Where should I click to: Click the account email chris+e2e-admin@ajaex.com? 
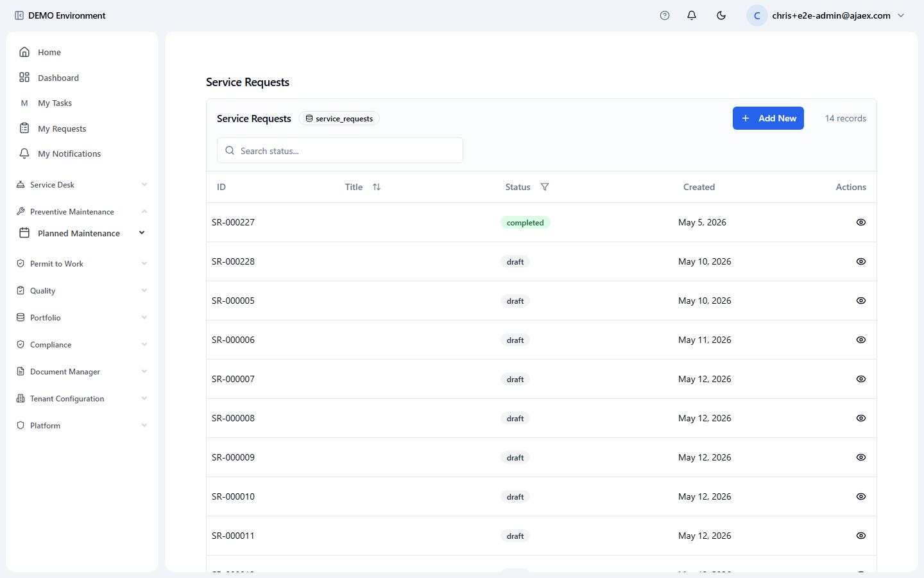831,15
